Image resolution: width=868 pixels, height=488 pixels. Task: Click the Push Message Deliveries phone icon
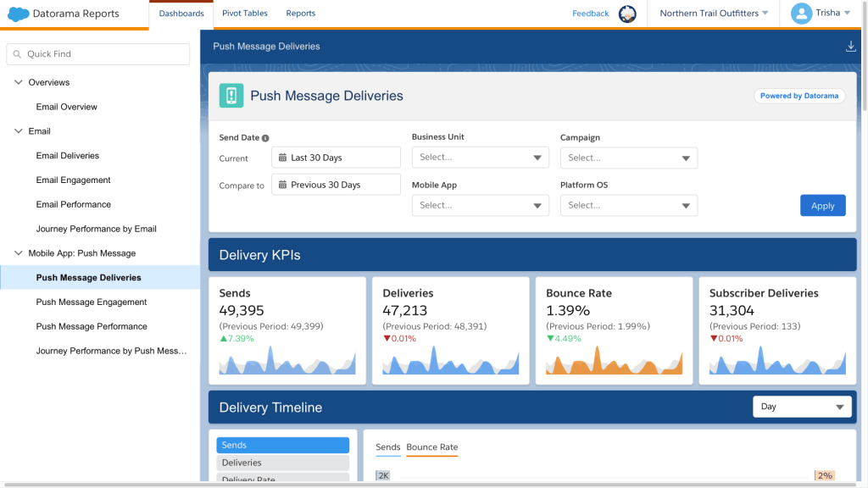231,96
